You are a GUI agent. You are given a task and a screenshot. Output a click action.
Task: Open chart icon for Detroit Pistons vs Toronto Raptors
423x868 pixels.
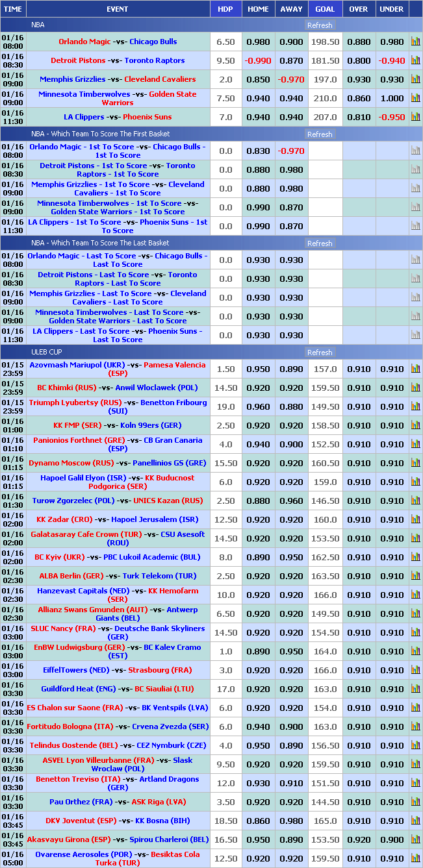415,60
